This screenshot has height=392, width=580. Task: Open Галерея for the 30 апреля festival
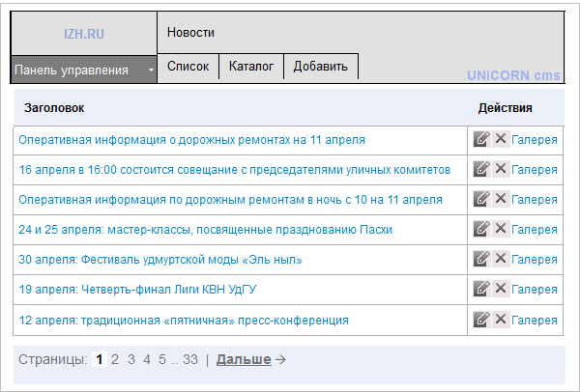coord(535,260)
